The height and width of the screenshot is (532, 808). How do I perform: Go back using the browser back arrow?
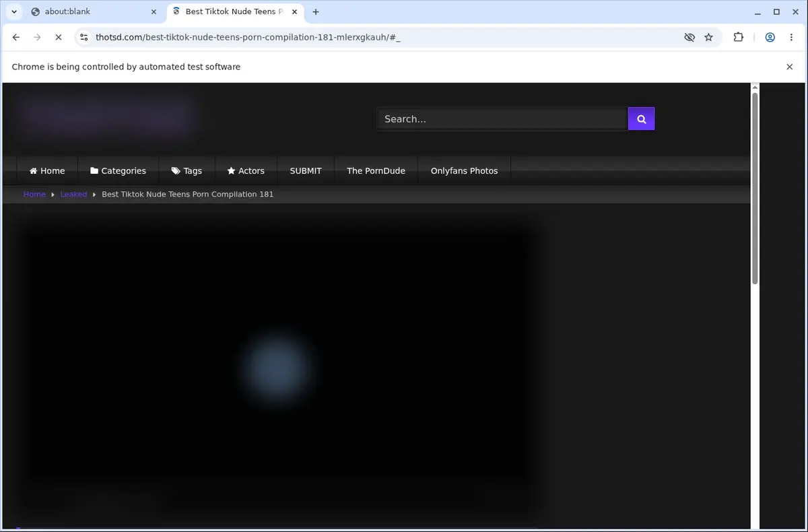(16, 38)
